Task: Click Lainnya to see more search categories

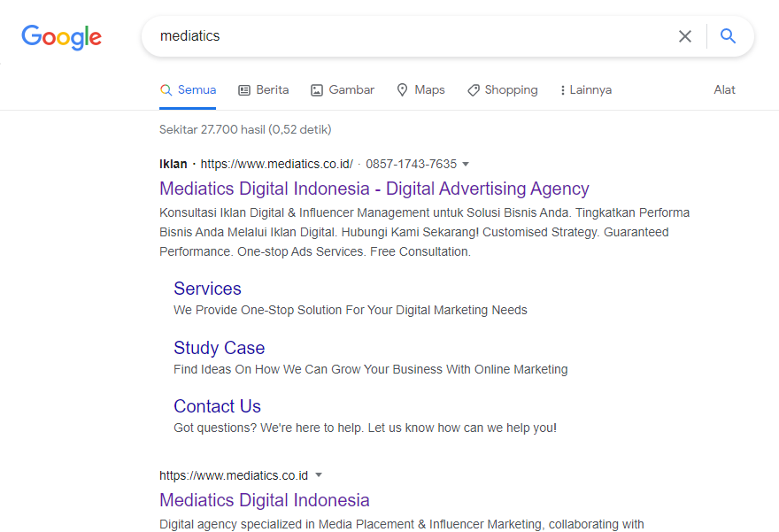Action: pos(590,89)
